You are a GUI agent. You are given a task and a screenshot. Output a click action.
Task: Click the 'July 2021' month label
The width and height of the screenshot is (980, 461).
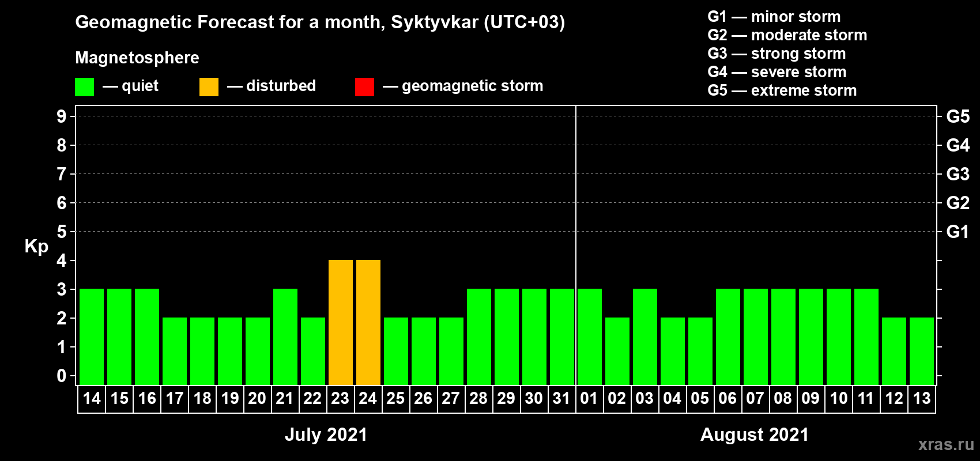tap(326, 434)
